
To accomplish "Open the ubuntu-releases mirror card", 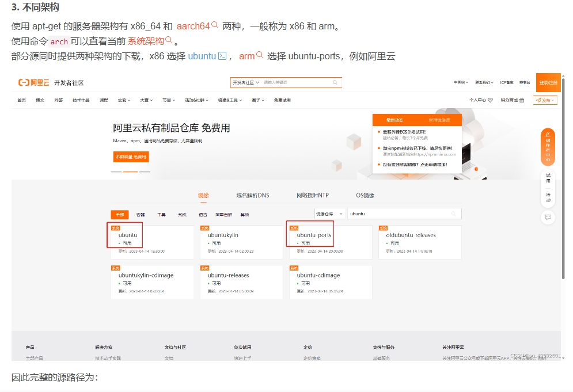I will click(x=241, y=283).
